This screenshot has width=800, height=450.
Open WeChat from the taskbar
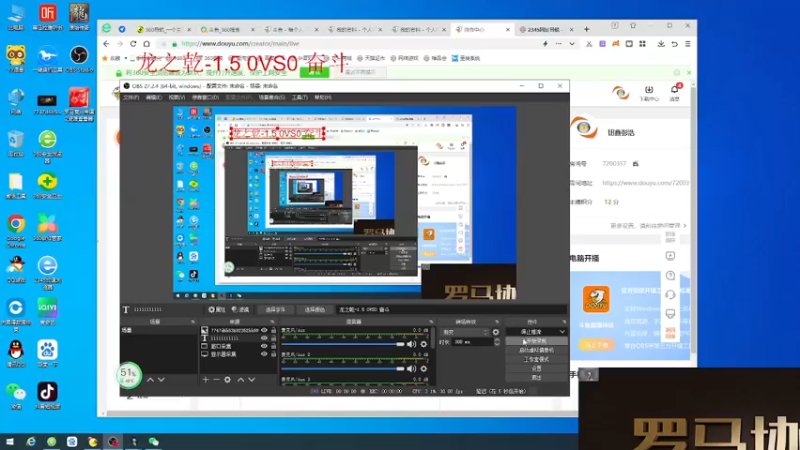[154, 442]
